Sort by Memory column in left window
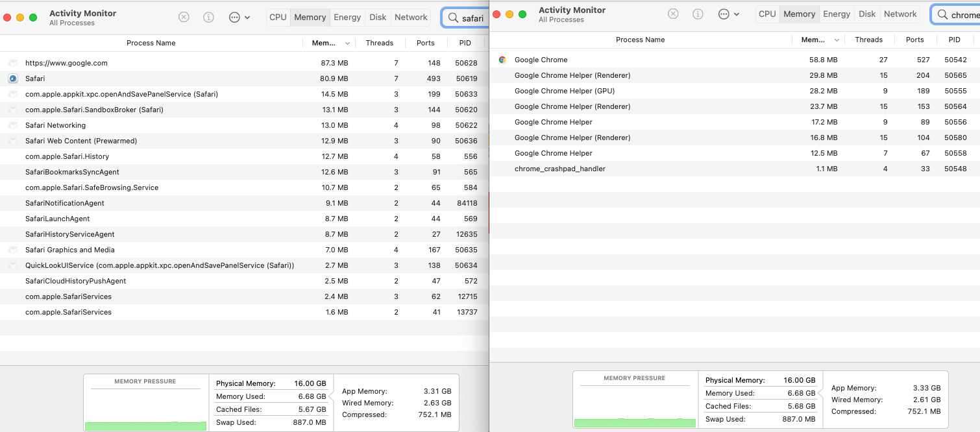 click(328, 43)
